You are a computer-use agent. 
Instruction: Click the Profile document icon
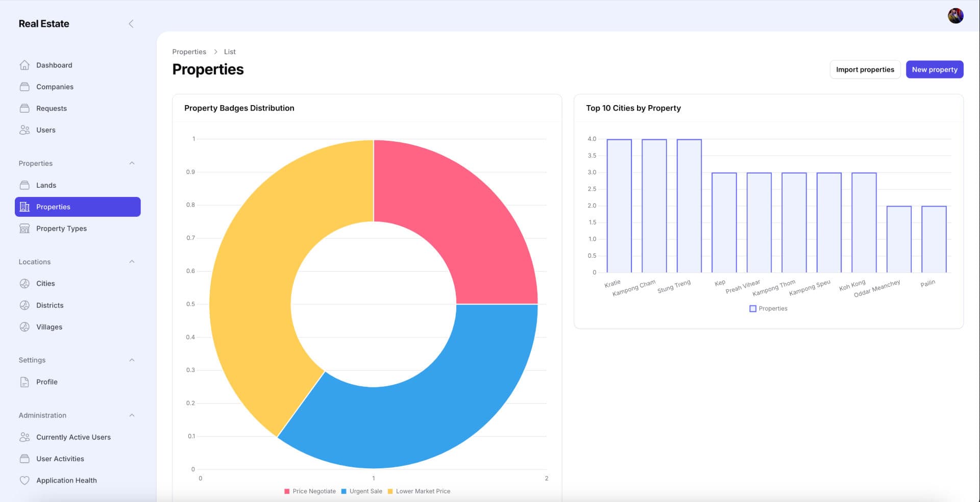[x=24, y=382]
